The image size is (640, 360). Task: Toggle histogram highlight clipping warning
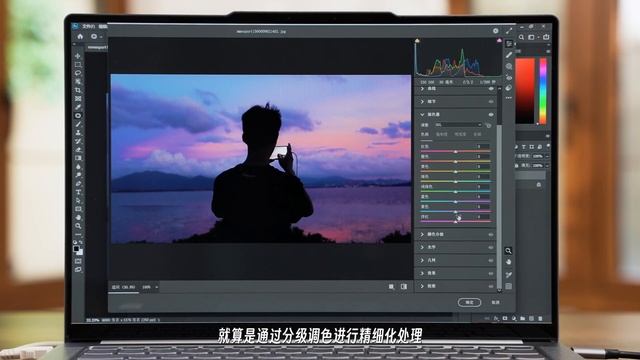click(499, 40)
